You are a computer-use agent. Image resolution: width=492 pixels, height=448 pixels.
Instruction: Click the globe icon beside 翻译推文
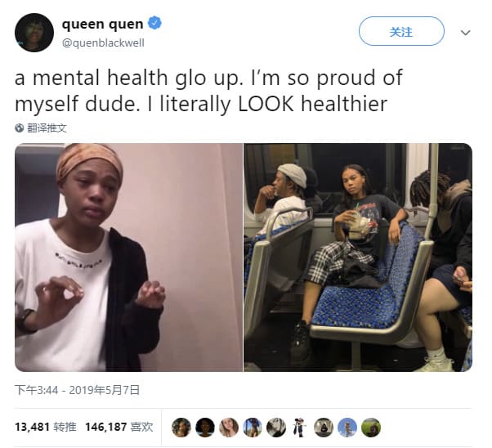(x=19, y=128)
